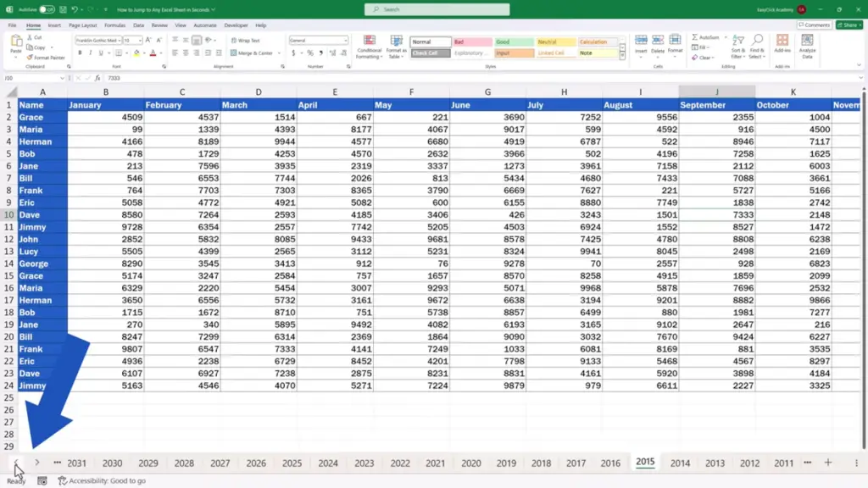Open Format as Table
The height and width of the screenshot is (488, 868).
click(x=397, y=47)
